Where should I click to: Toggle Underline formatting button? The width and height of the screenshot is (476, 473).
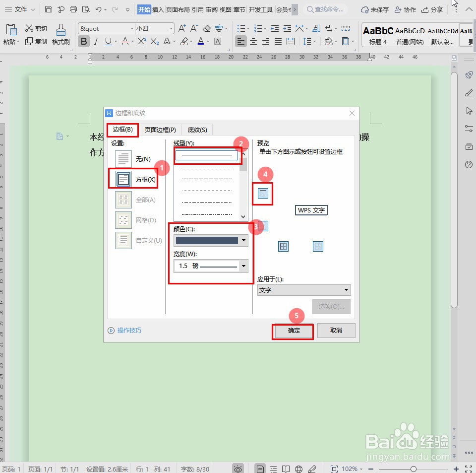pyautogui.click(x=108, y=41)
